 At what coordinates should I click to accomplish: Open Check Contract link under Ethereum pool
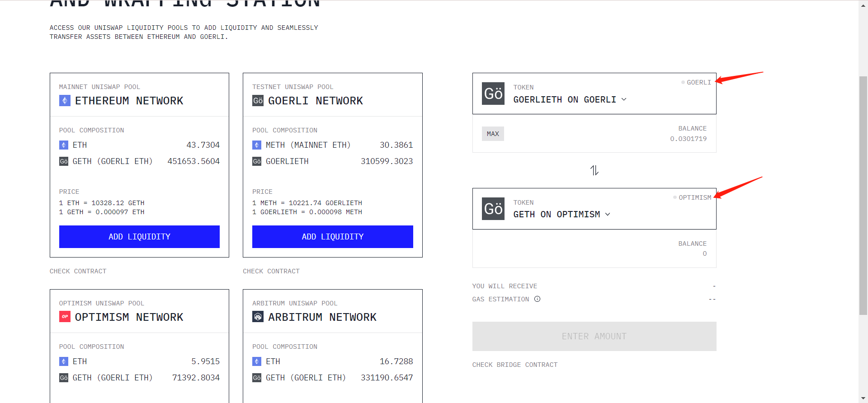pos(78,271)
